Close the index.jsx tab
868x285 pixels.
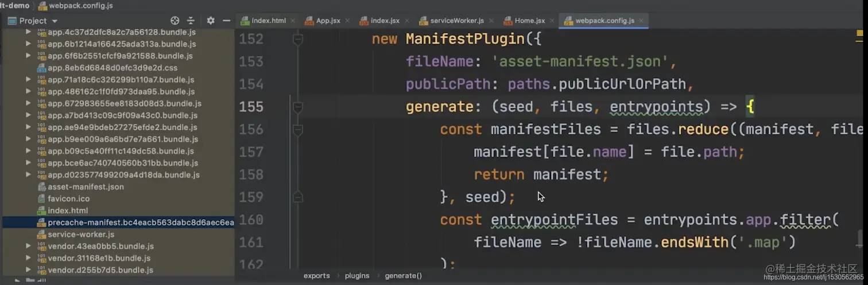coord(406,21)
